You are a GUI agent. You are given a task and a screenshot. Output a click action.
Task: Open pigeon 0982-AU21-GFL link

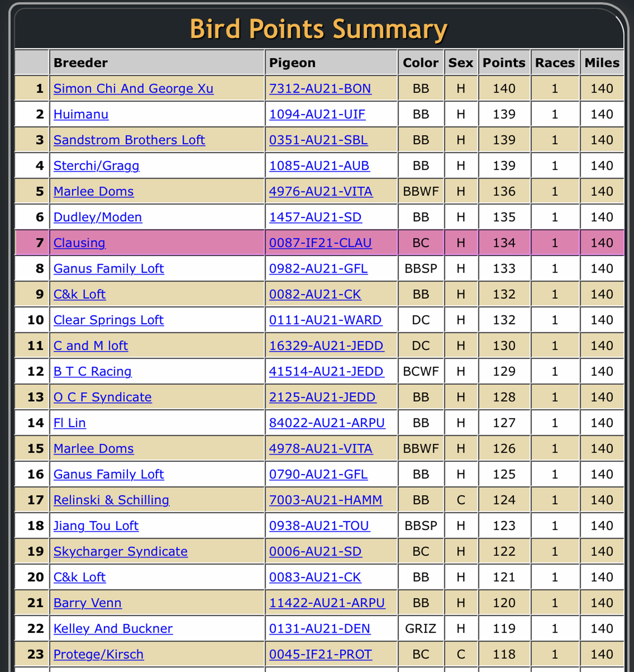click(318, 269)
